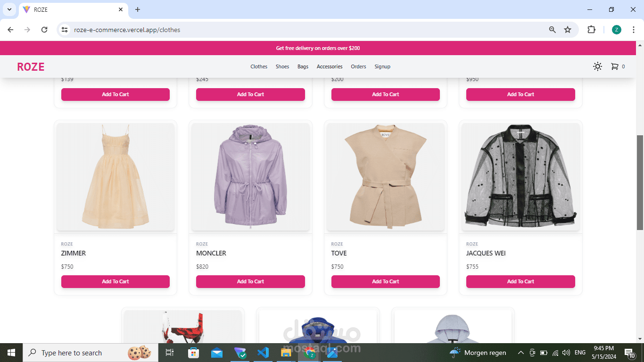The image size is (644, 362).
Task: Open battery status in system tray
Action: pyautogui.click(x=544, y=353)
